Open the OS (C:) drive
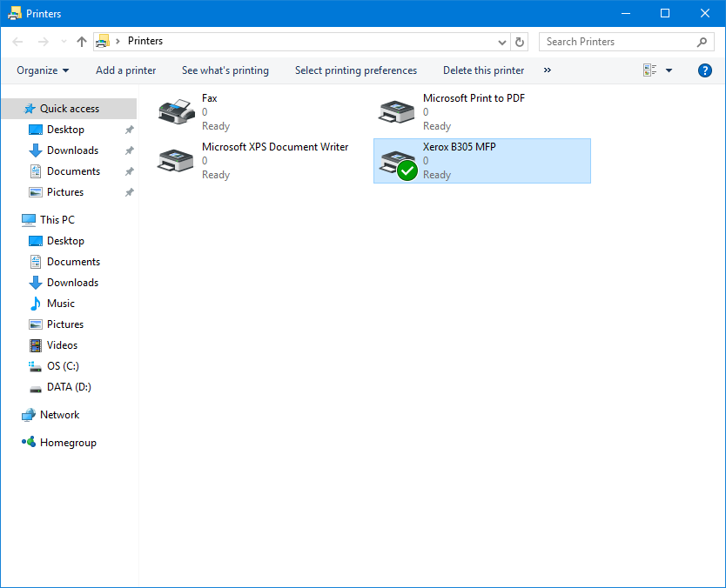This screenshot has width=726, height=588. tap(63, 366)
